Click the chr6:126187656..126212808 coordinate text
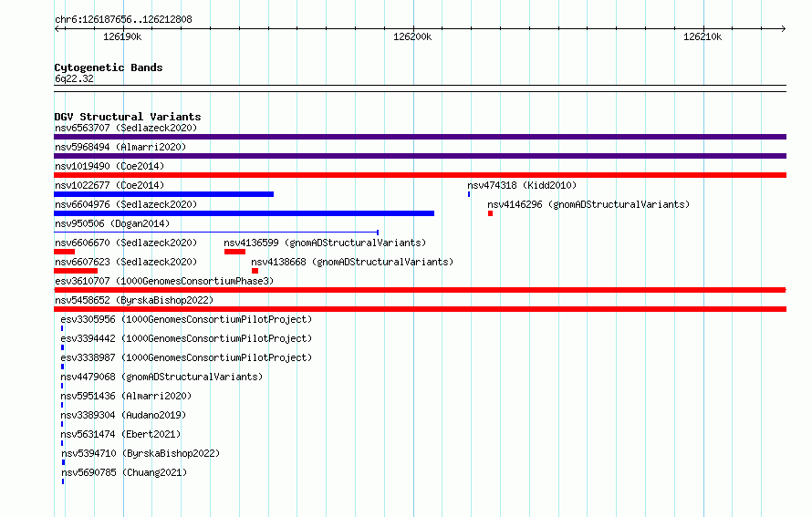The width and height of the screenshot is (812, 517). (123, 20)
